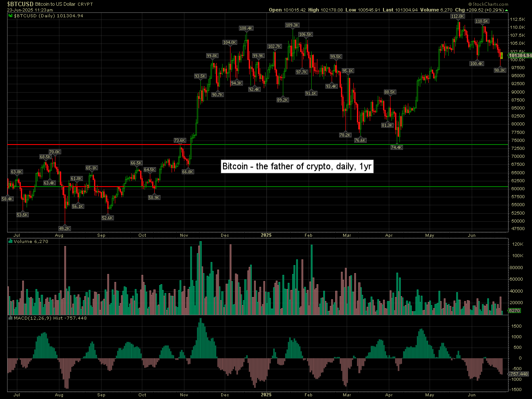Click the MACD value tag -757.448 on right axis
532x399 pixels.
coord(519,374)
